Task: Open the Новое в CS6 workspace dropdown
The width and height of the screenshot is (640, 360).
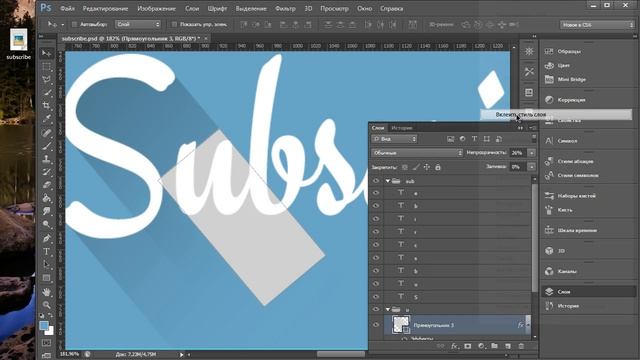Action: [x=597, y=25]
